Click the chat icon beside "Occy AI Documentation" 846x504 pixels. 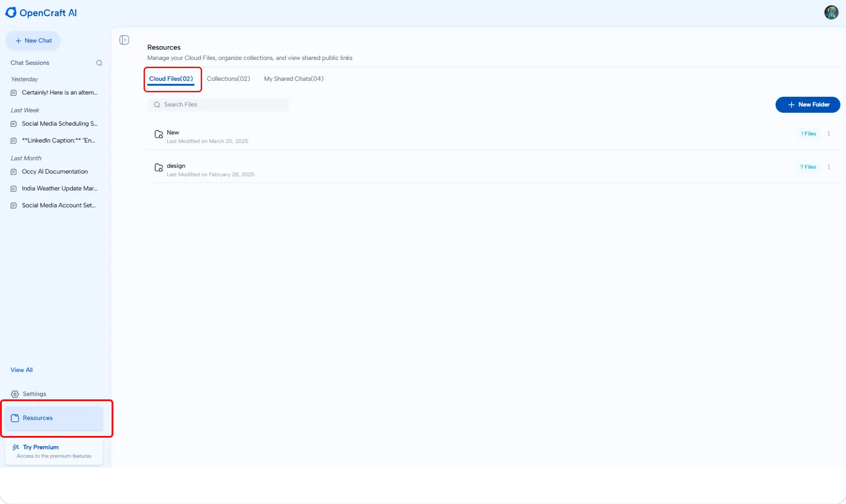[x=13, y=172]
